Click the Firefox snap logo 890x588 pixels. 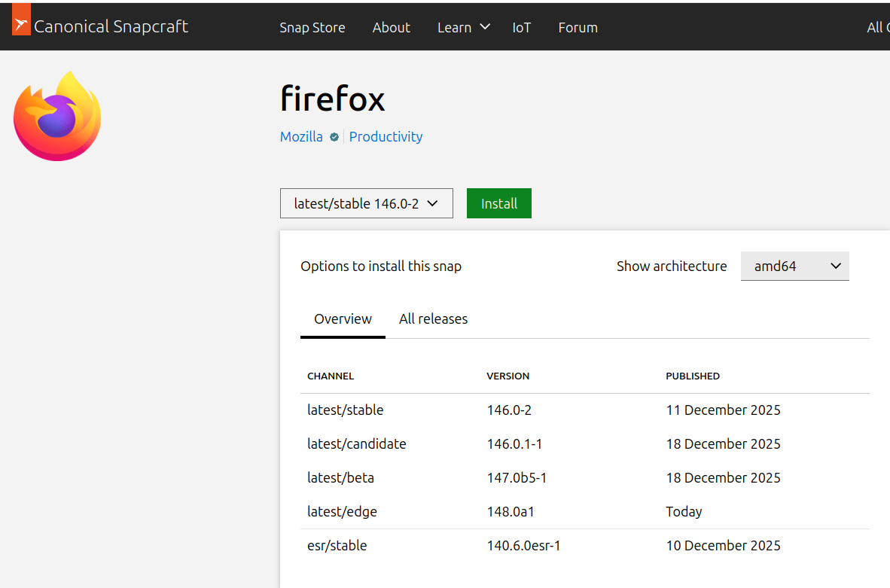coord(57,116)
